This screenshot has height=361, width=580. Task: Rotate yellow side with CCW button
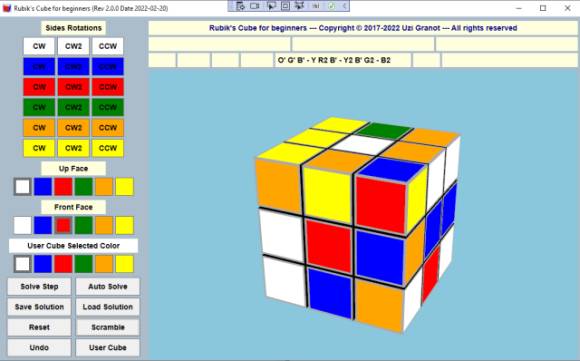pyautogui.click(x=108, y=148)
